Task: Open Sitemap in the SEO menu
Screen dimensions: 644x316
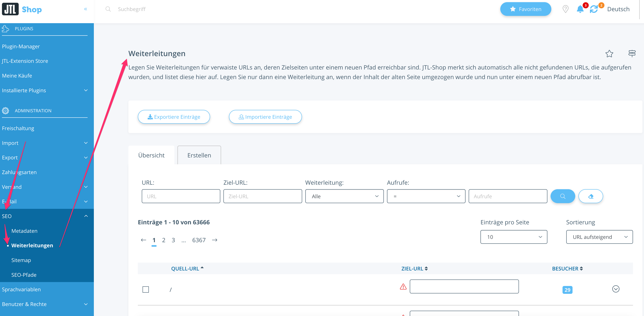Action: 21,260
